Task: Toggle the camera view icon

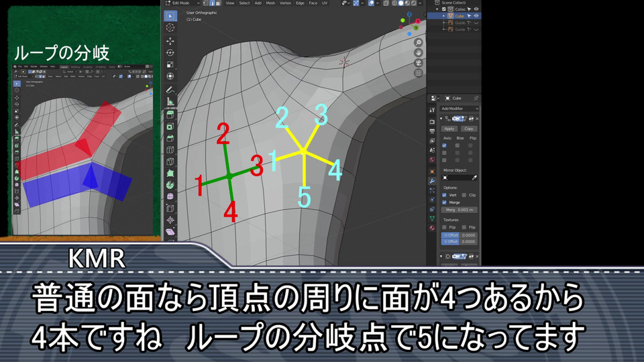Action: [x=418, y=63]
